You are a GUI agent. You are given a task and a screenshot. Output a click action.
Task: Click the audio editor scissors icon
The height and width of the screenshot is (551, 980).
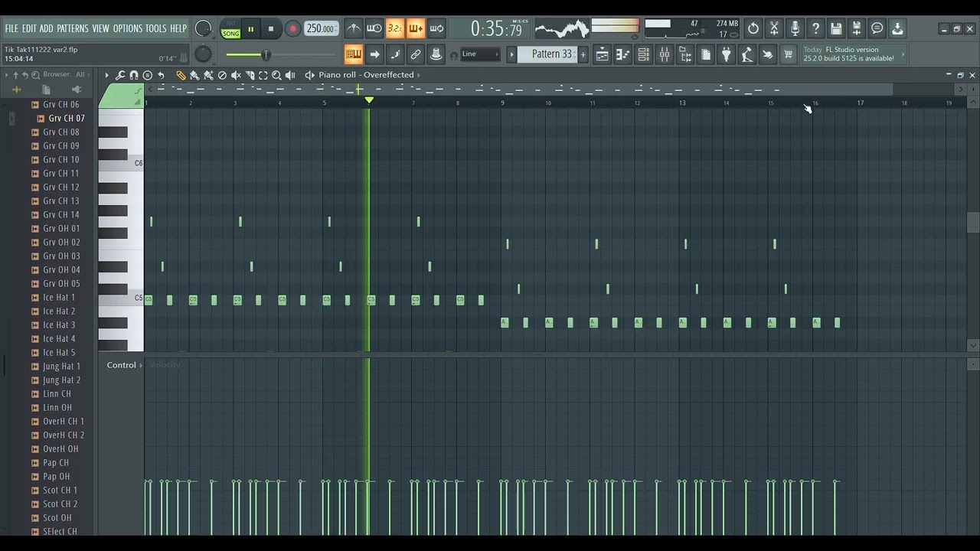point(774,29)
